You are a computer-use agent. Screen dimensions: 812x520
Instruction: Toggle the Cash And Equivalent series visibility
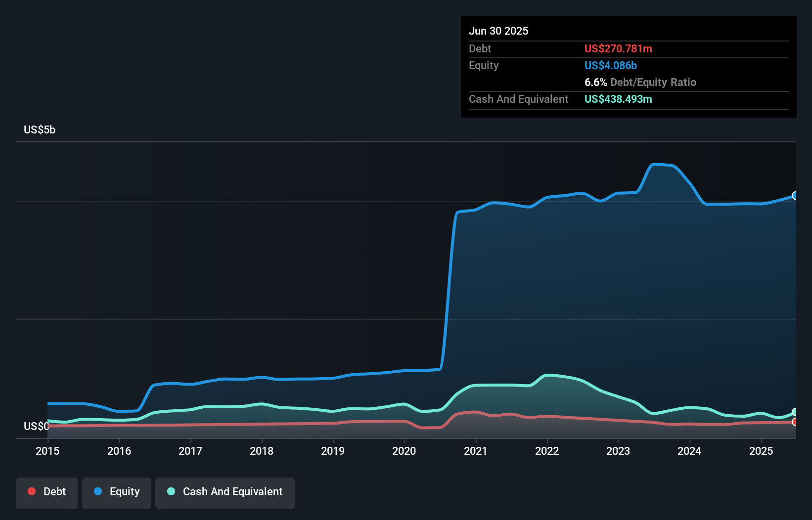point(225,491)
